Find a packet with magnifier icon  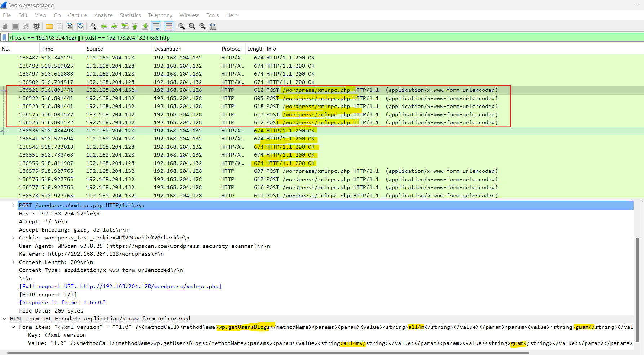click(x=93, y=26)
